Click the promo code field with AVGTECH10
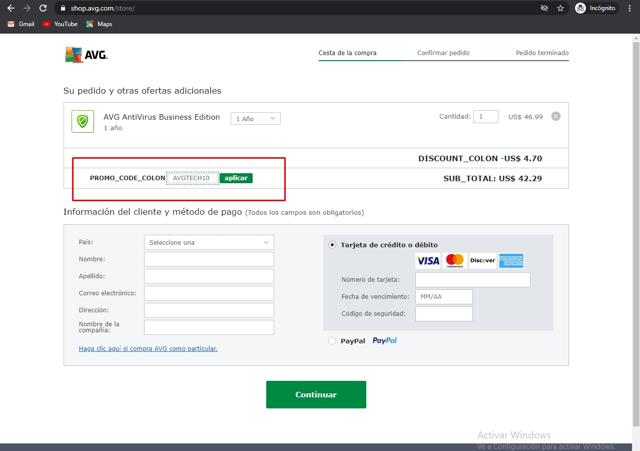640x451 pixels. coord(192,178)
